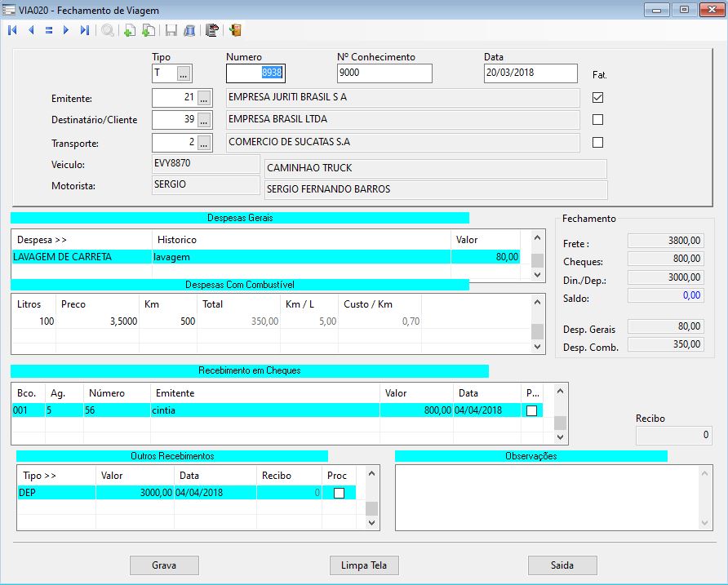Click the Nº Conhecimento input field
728x585 pixels.
point(384,73)
